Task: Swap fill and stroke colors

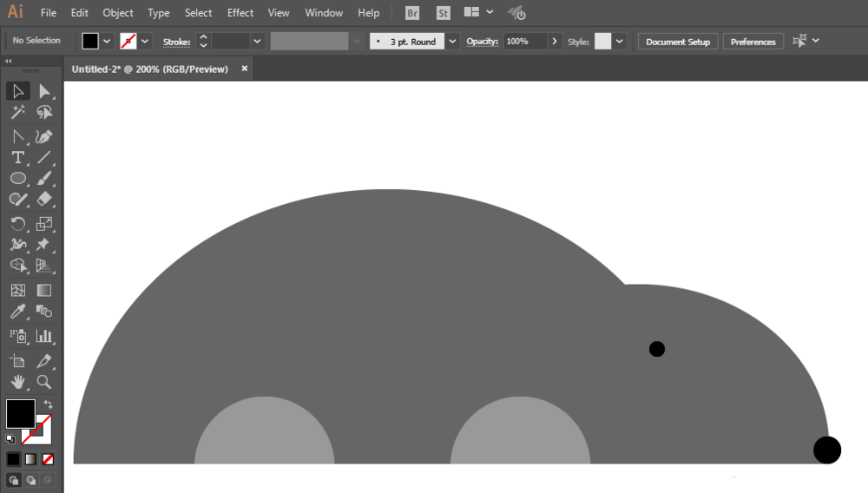Action: point(49,404)
